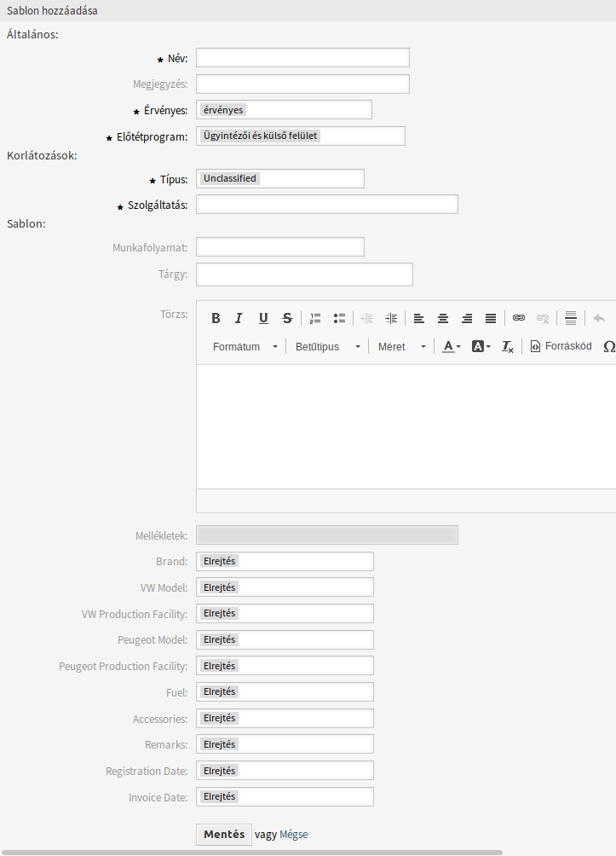Open text color picker
This screenshot has height=856, width=616.
coord(452,347)
